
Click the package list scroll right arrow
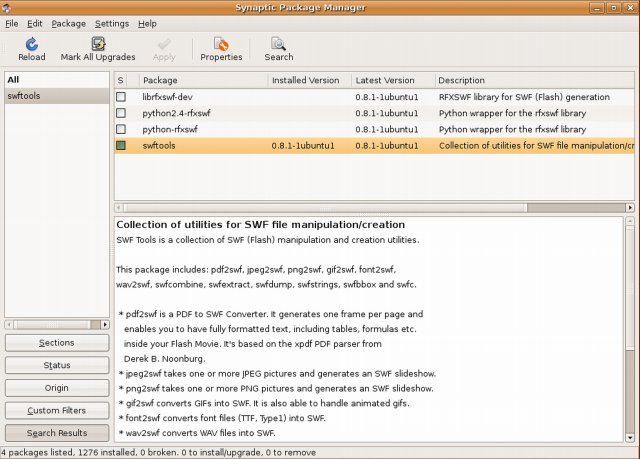(630, 208)
